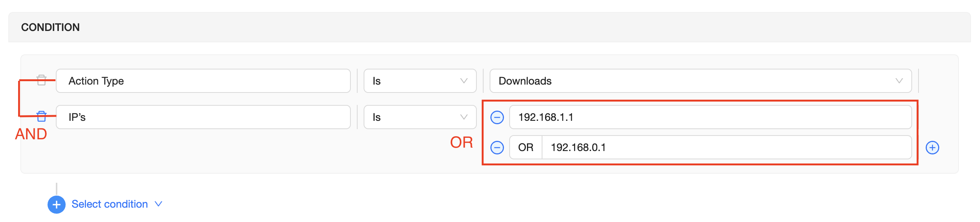Select the IP's condition field
This screenshot has height=222, width=980.
tap(203, 117)
